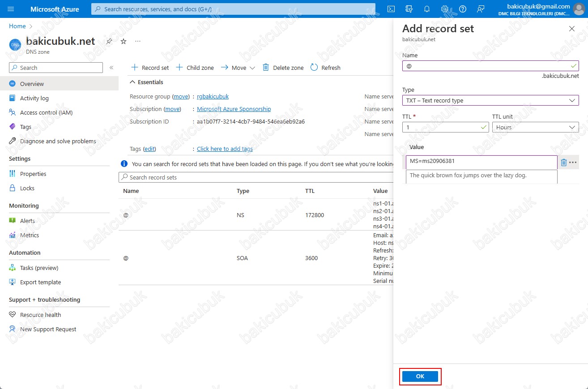The width and height of the screenshot is (588, 389).
Task: Click the info icon in search hint banner
Action: (x=124, y=164)
